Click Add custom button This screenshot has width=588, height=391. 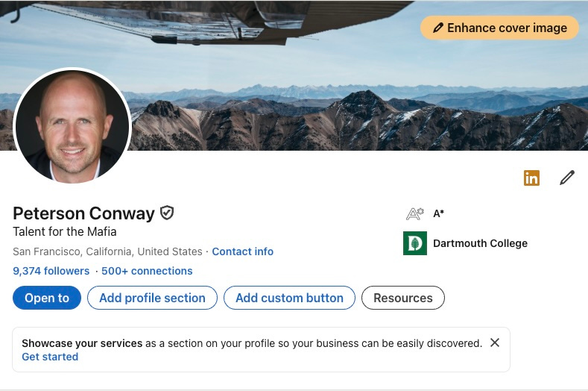[x=289, y=298]
